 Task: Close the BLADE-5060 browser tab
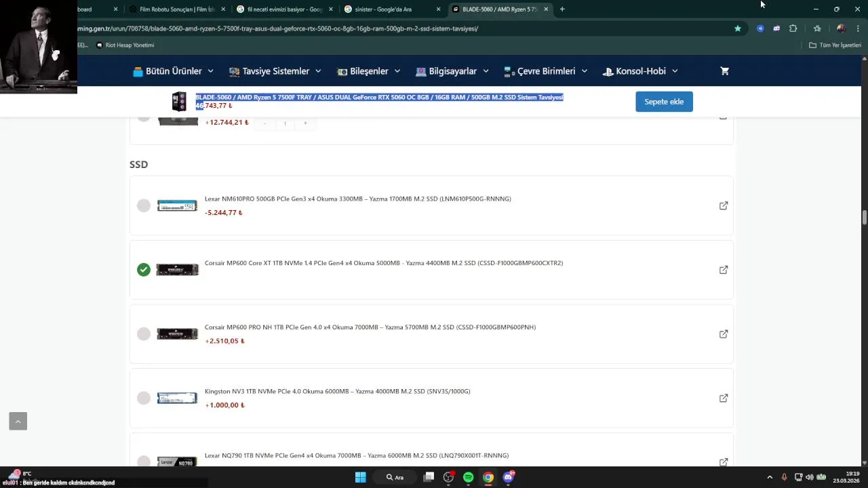pyautogui.click(x=546, y=9)
